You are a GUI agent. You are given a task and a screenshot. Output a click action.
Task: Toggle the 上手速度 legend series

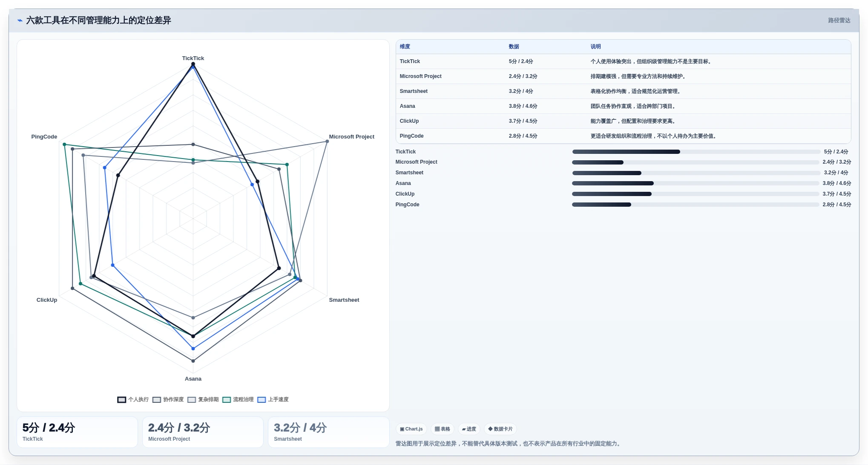273,399
